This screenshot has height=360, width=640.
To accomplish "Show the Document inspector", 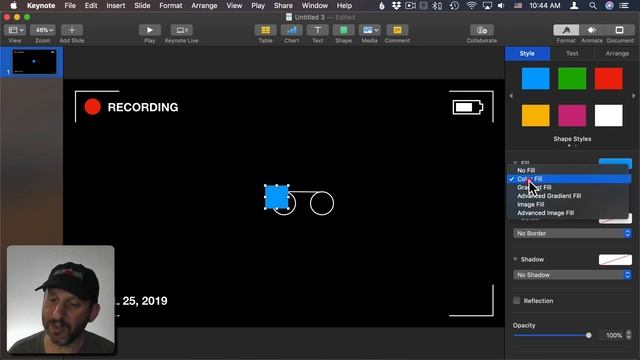I will pyautogui.click(x=619, y=30).
